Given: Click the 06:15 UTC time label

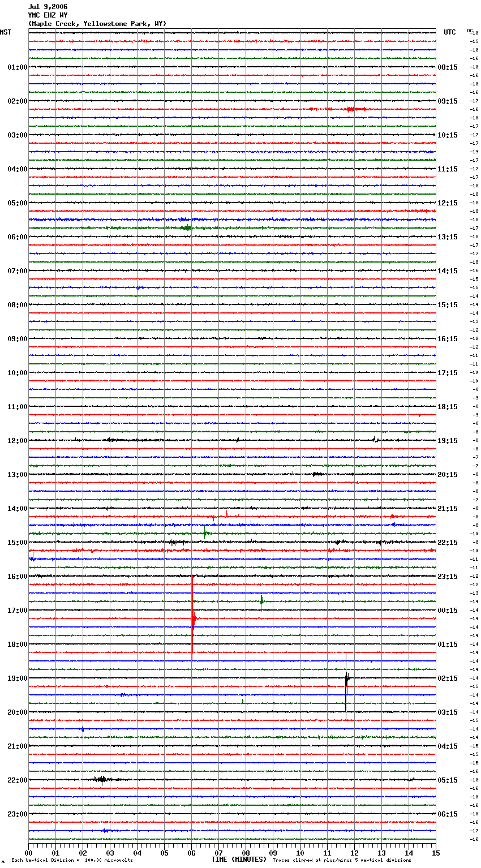Looking at the screenshot, I should tap(448, 814).
